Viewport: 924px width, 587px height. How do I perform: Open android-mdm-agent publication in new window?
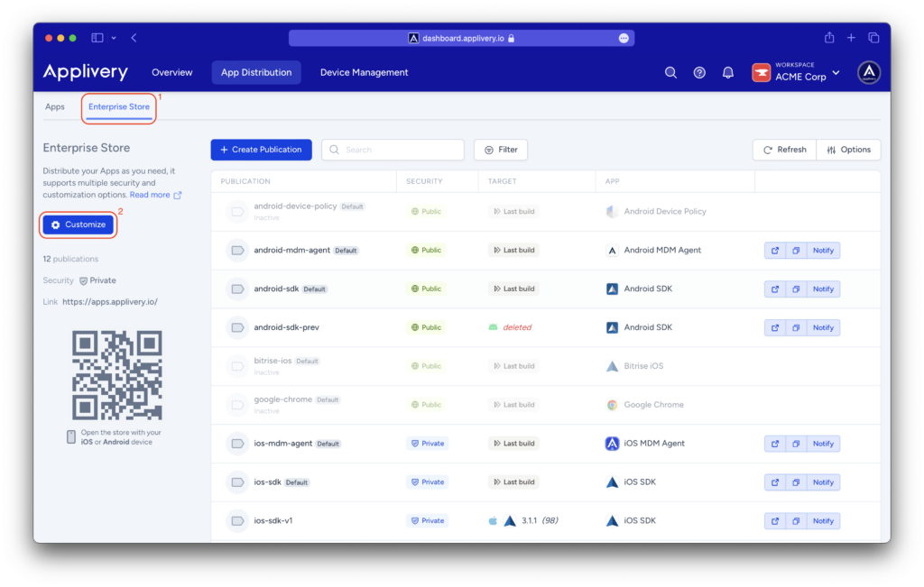click(x=775, y=251)
